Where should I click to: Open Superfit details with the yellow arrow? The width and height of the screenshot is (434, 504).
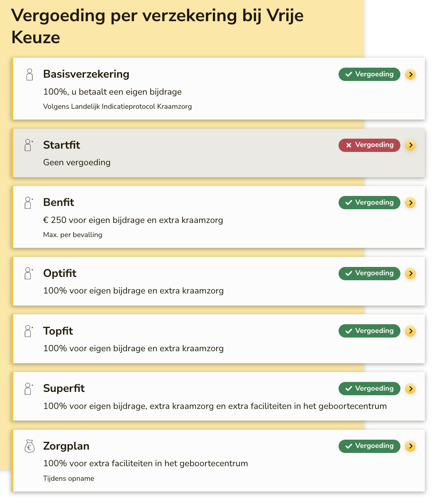410,389
